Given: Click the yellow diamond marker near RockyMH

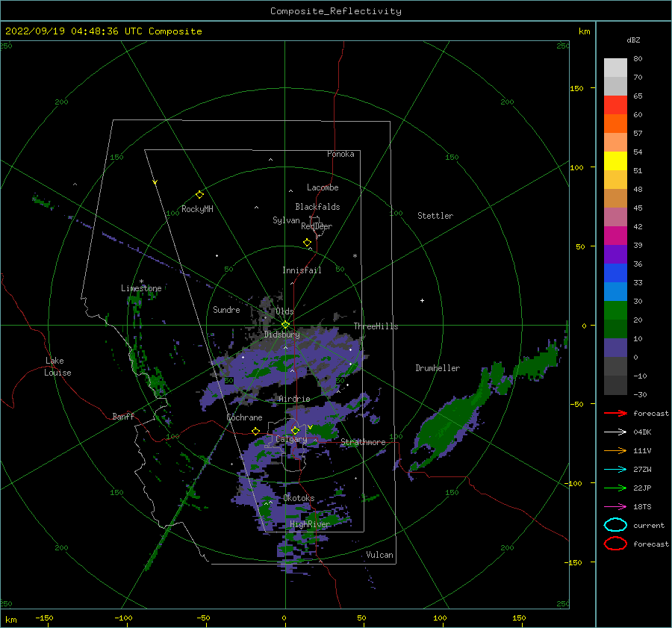Looking at the screenshot, I should tap(199, 195).
